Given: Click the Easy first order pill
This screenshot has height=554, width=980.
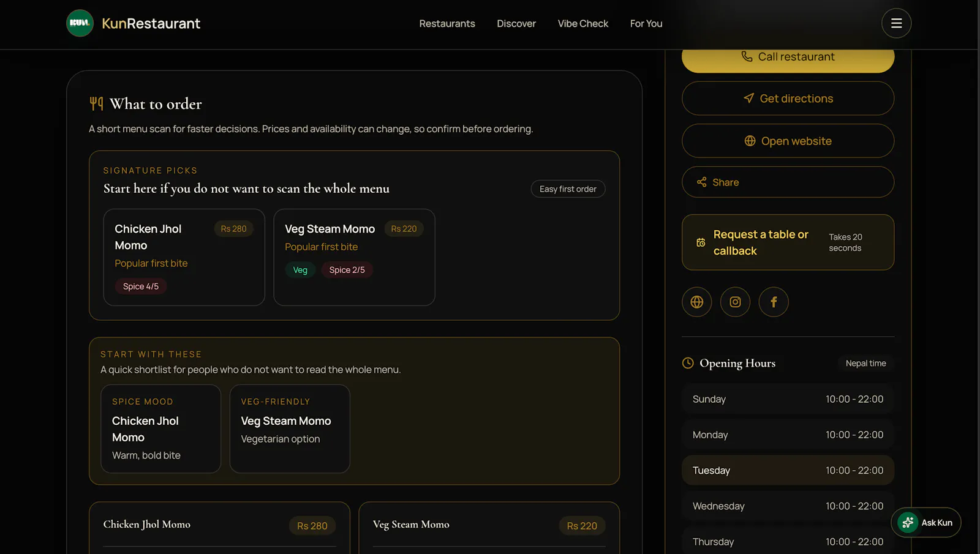Looking at the screenshot, I should [568, 189].
